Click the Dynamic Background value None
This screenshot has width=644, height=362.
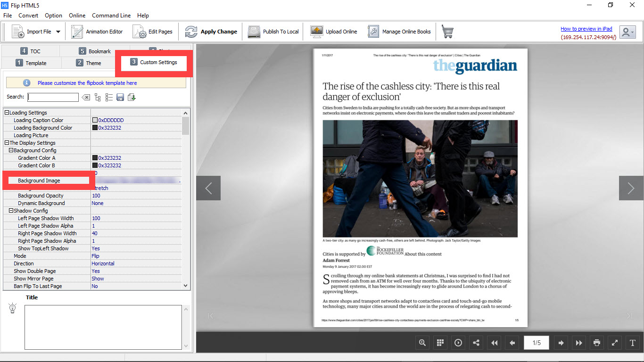point(98,203)
